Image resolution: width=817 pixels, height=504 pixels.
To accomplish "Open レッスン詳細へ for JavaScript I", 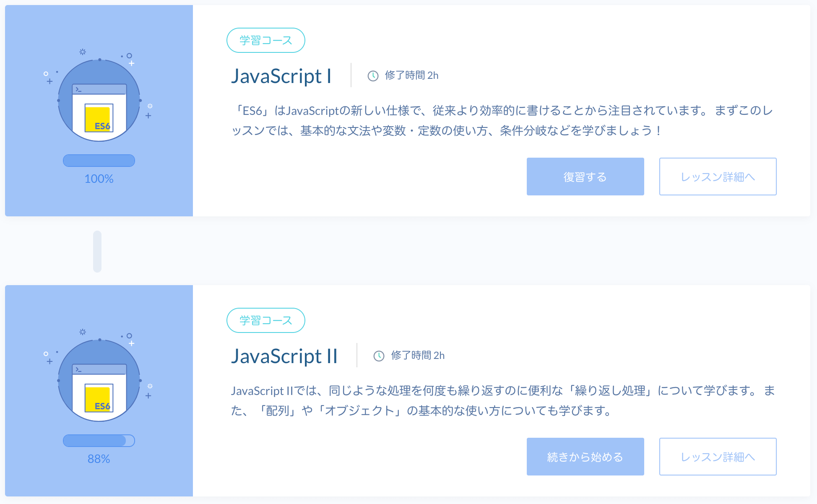I will click(718, 177).
